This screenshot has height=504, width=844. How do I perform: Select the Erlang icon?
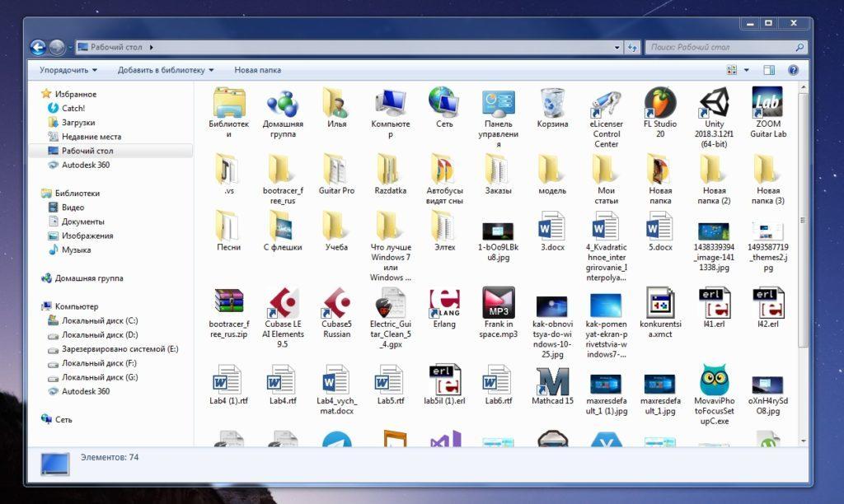point(443,305)
